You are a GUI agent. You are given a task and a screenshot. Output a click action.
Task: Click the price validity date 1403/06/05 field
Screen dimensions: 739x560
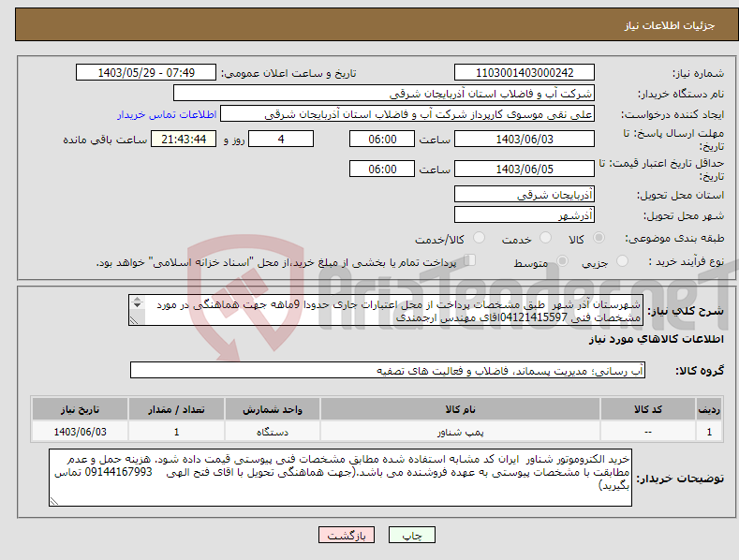point(525,169)
